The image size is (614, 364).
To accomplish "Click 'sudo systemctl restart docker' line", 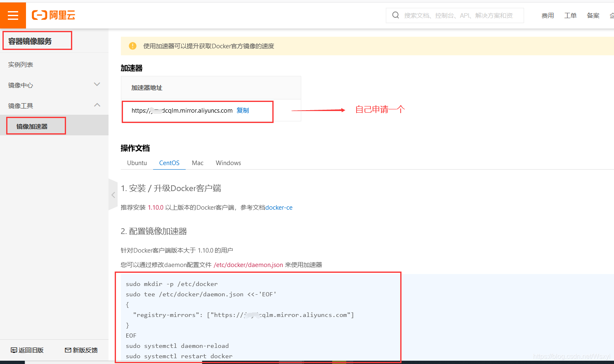I will [x=179, y=356].
